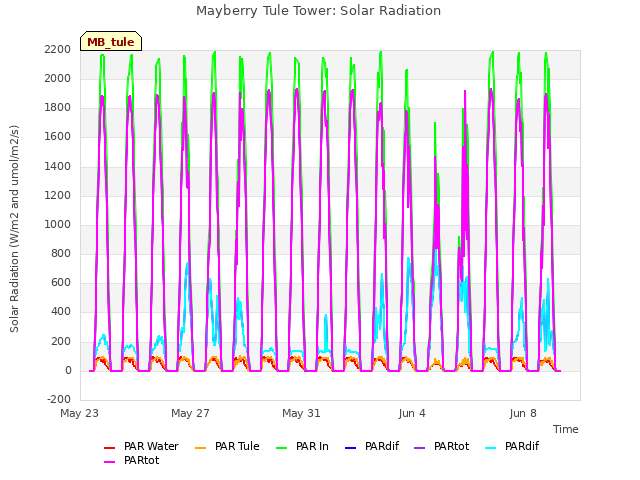Click the magenta PARtot legend color swatch

click(110, 462)
